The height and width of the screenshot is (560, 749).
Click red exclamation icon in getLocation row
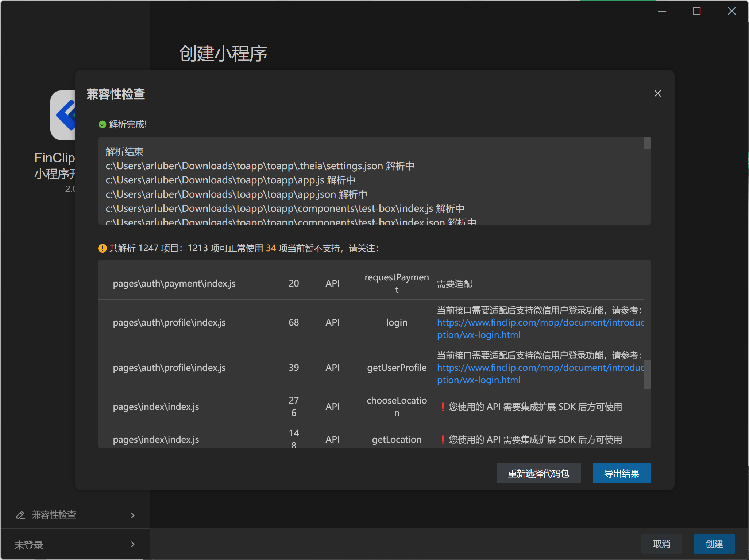pyautogui.click(x=443, y=439)
